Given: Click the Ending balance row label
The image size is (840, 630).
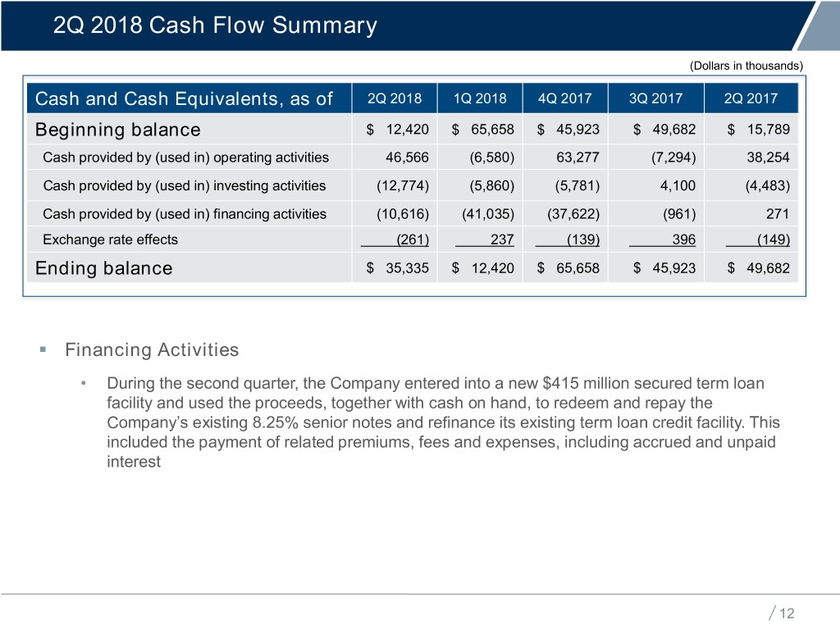Looking at the screenshot, I should pyautogui.click(x=103, y=268).
